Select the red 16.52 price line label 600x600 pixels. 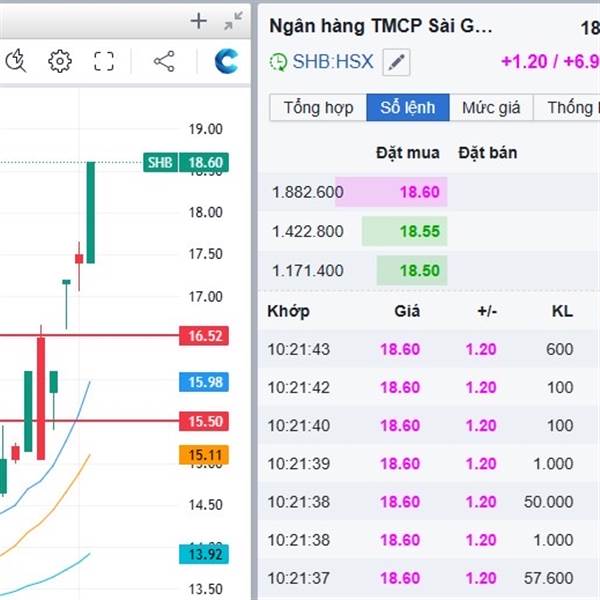point(204,336)
